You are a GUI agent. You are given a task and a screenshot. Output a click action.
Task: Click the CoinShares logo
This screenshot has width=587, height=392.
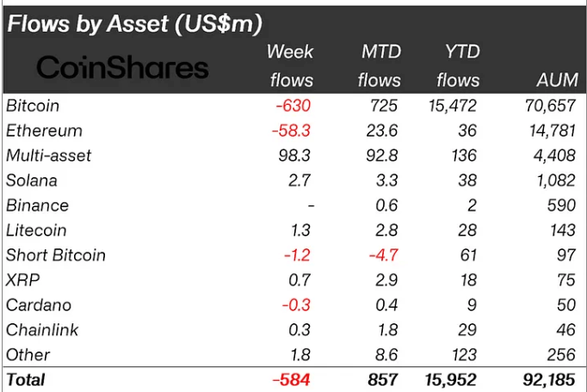(x=122, y=68)
